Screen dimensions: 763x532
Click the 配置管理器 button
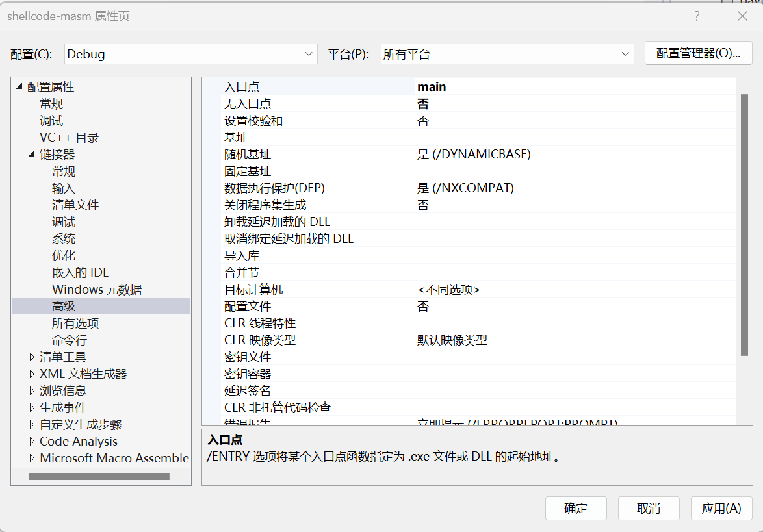point(698,53)
